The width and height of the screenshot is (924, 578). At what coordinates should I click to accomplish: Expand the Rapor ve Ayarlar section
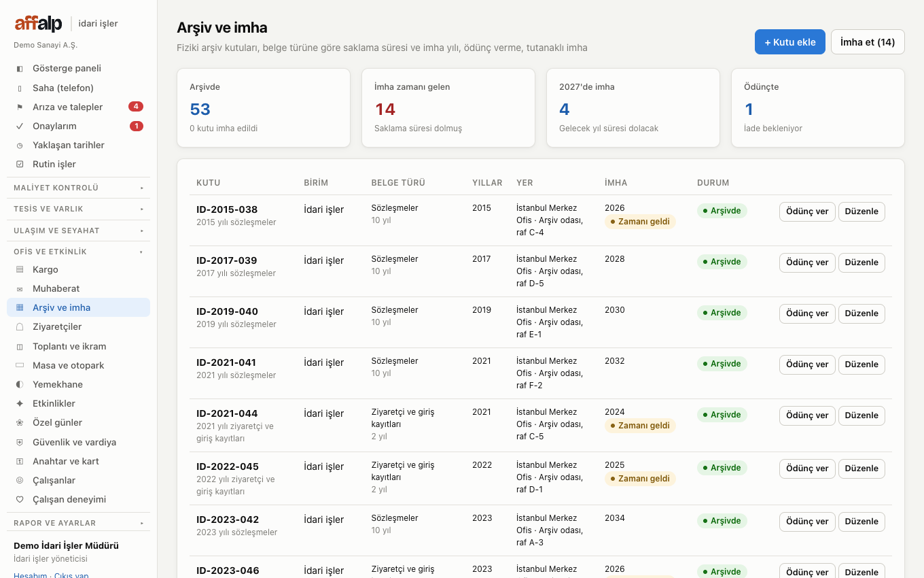pos(78,523)
